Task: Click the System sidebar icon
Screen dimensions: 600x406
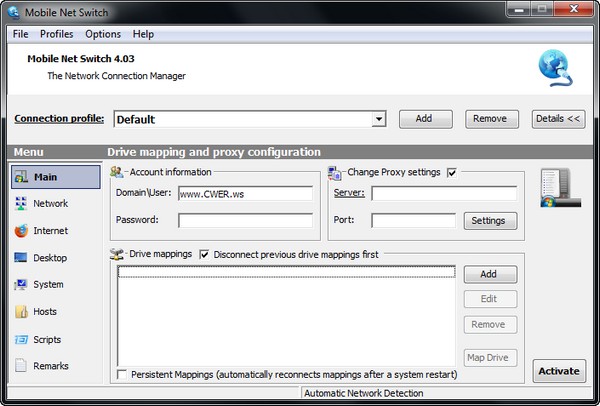Action: [x=21, y=284]
